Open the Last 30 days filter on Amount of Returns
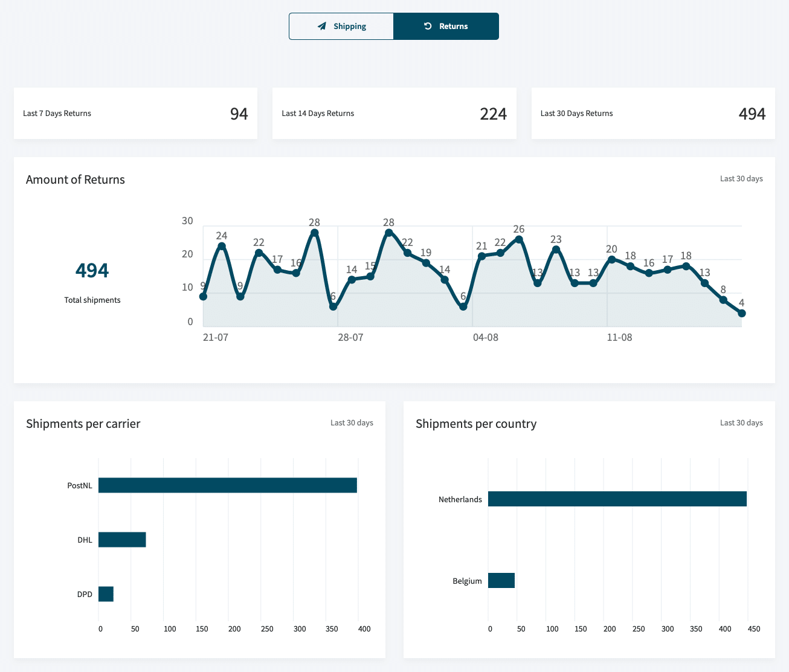This screenshot has width=789, height=672. (x=741, y=178)
